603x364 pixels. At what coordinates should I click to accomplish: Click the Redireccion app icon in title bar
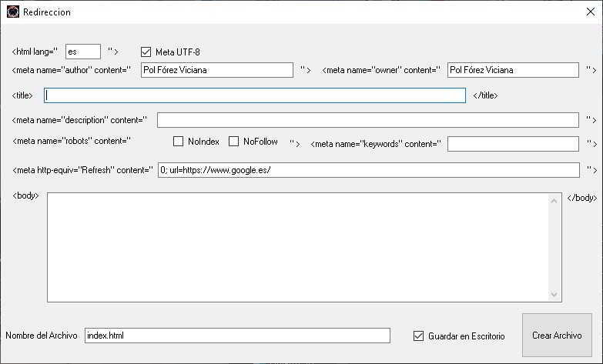[x=12, y=12]
